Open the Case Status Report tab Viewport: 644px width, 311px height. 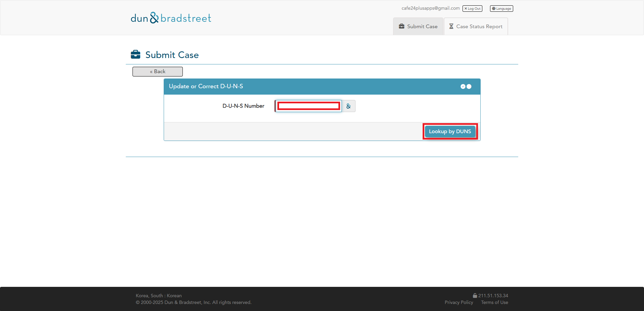(476, 27)
